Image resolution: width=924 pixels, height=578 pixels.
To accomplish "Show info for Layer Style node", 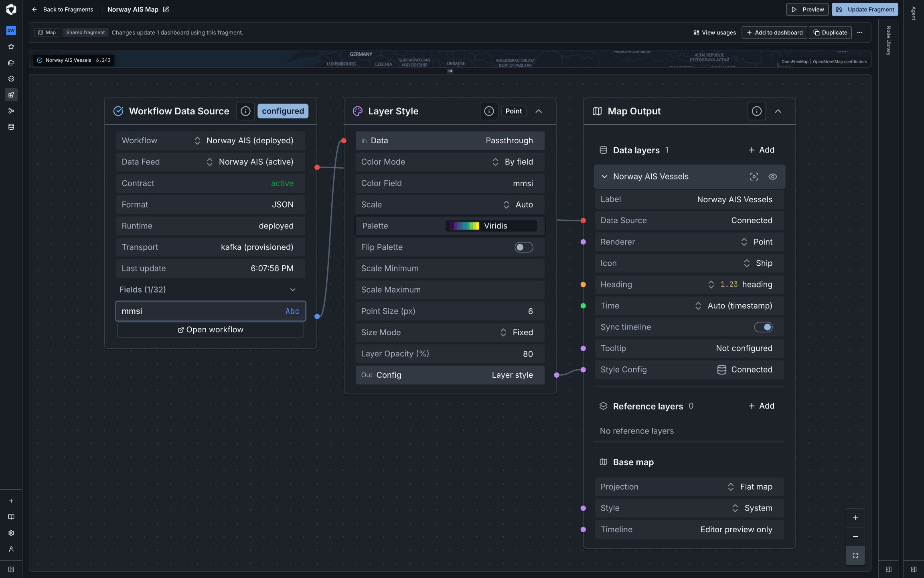I will tap(489, 111).
